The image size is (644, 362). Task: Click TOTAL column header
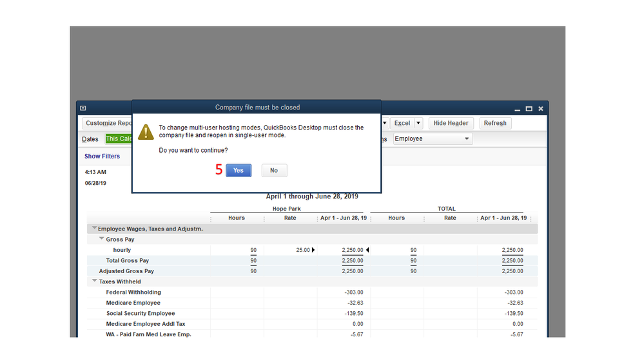(447, 209)
